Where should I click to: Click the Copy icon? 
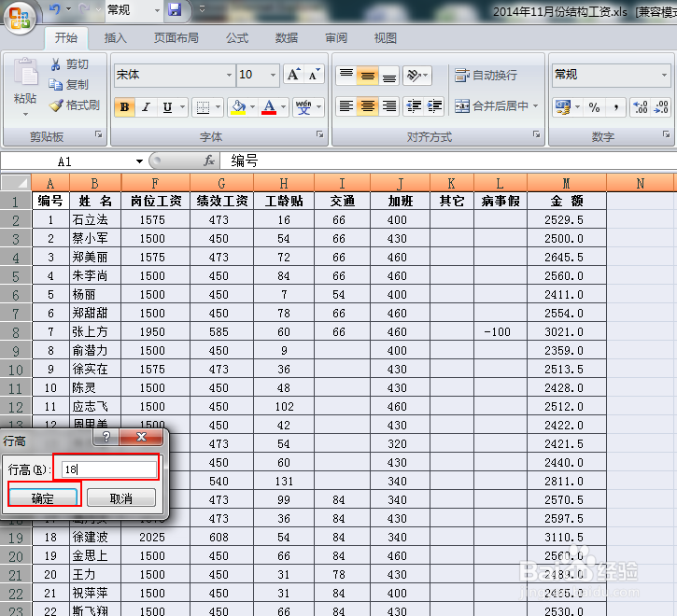(56, 85)
